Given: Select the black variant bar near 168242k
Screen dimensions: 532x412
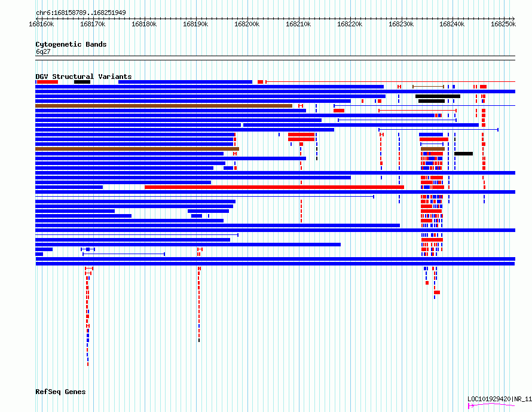Looking at the screenshot, I should coord(463,154).
